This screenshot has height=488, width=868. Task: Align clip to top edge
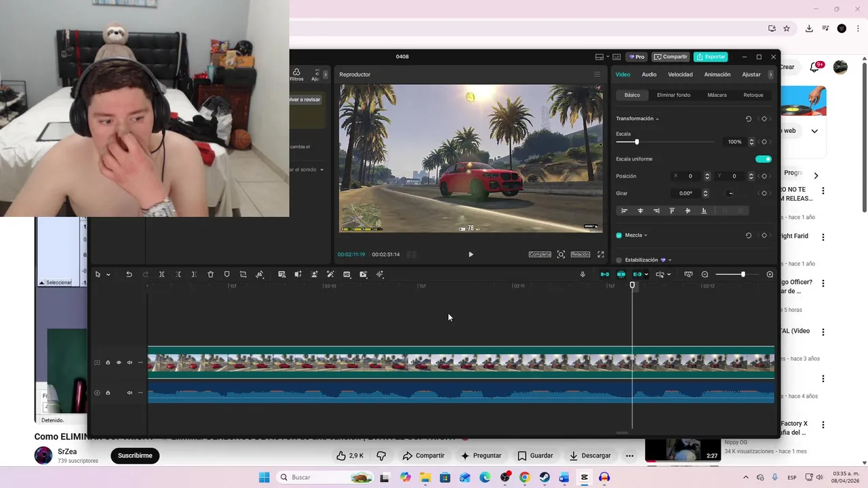pyautogui.click(x=672, y=211)
